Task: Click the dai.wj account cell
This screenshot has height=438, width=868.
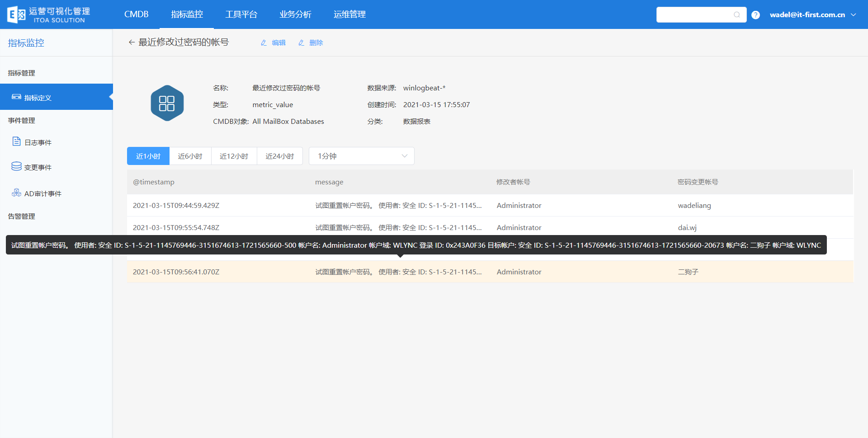Action: click(x=687, y=228)
